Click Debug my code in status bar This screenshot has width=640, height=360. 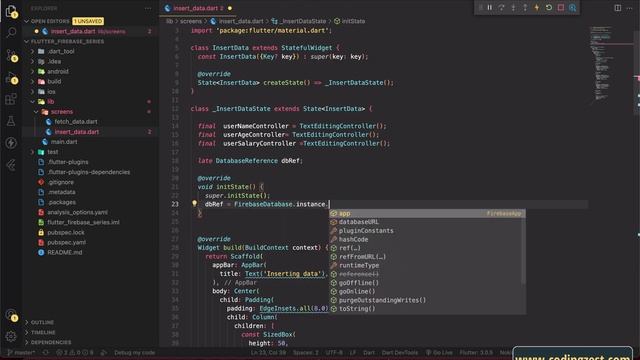[x=134, y=353]
